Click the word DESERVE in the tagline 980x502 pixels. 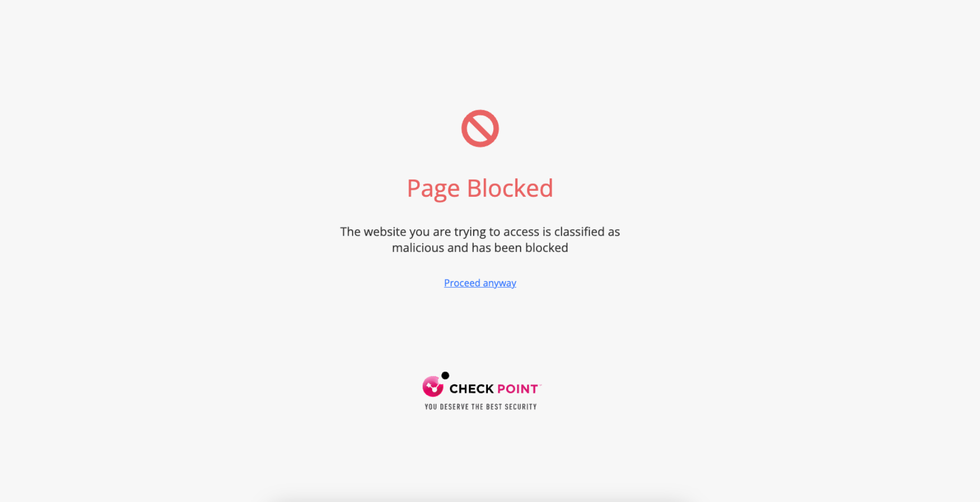tap(454, 407)
